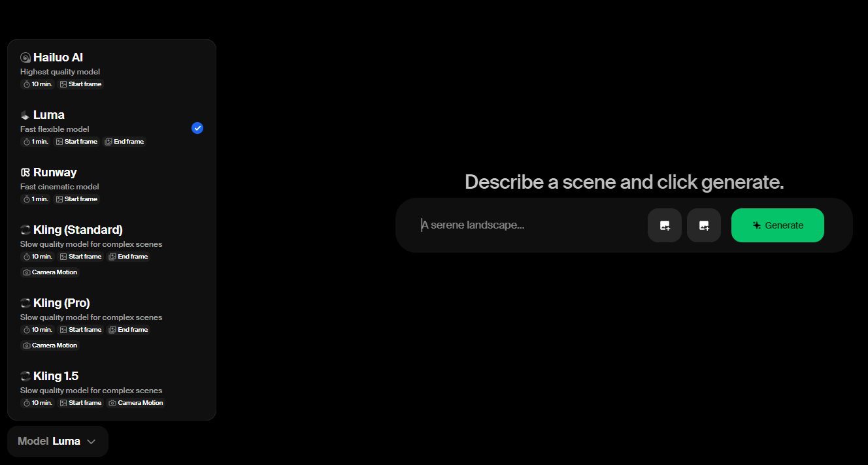
Task: Click the Kling 1.5 logo icon
Action: tap(25, 376)
